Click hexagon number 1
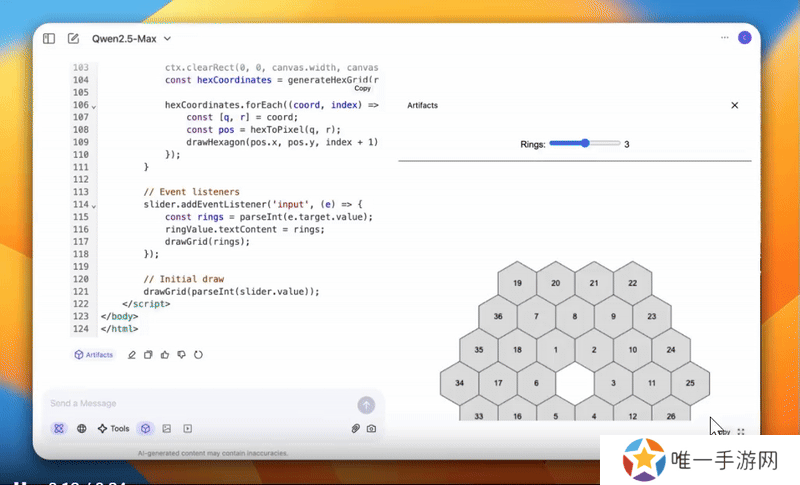 tap(556, 350)
